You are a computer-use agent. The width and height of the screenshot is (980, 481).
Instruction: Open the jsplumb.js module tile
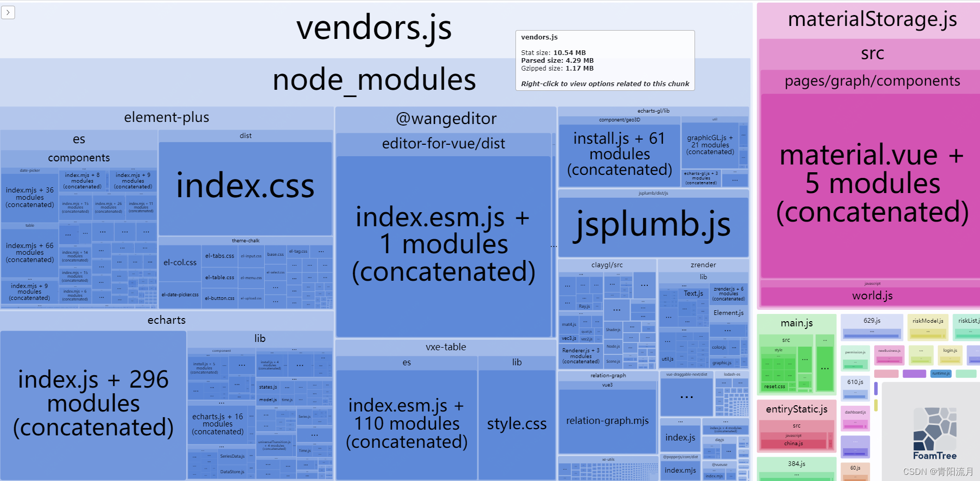click(x=653, y=225)
